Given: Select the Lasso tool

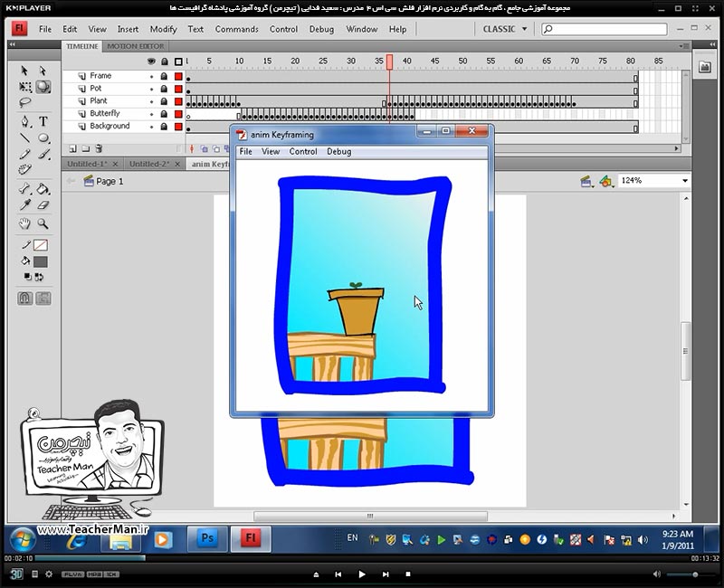Looking at the screenshot, I should tap(25, 102).
